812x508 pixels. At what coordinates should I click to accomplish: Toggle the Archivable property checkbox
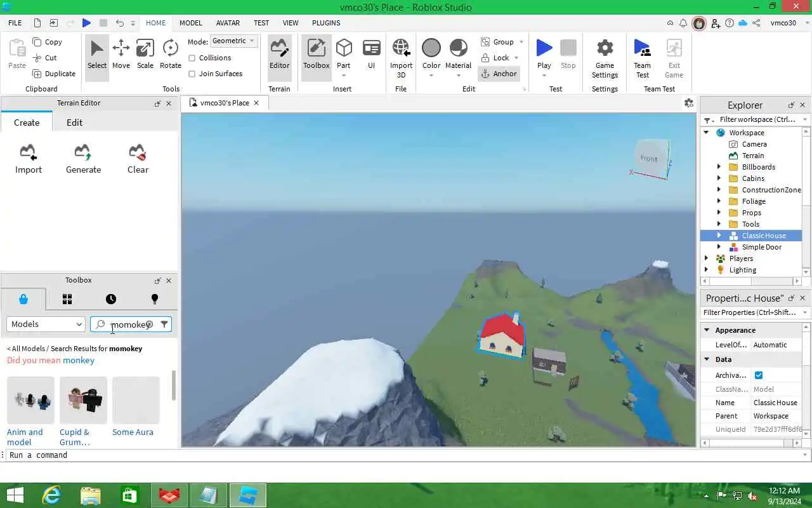[759, 375]
